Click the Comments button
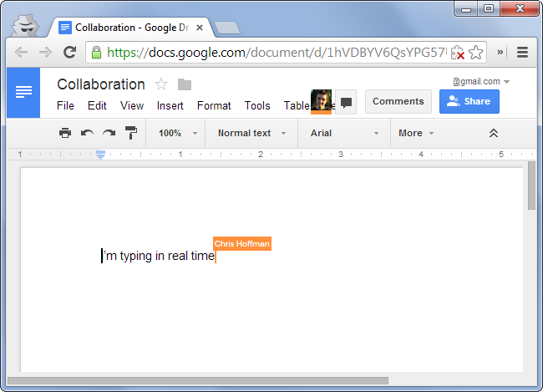This screenshot has width=543, height=392. [x=398, y=101]
